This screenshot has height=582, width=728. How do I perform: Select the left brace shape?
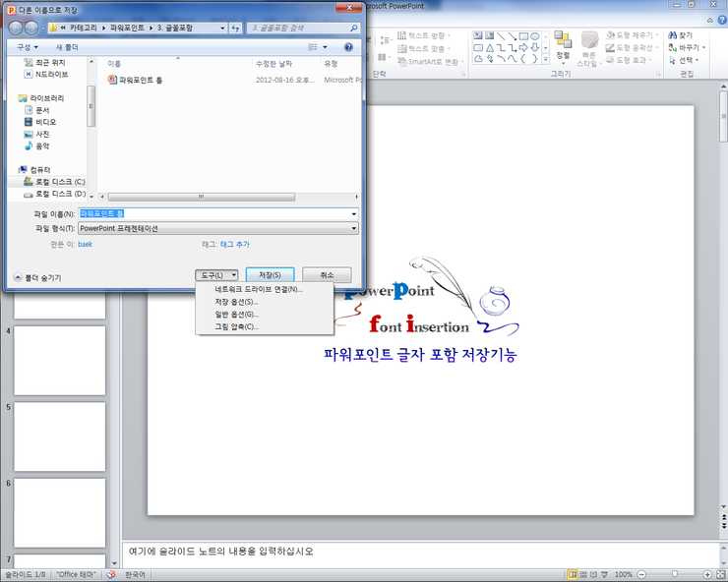[523, 59]
